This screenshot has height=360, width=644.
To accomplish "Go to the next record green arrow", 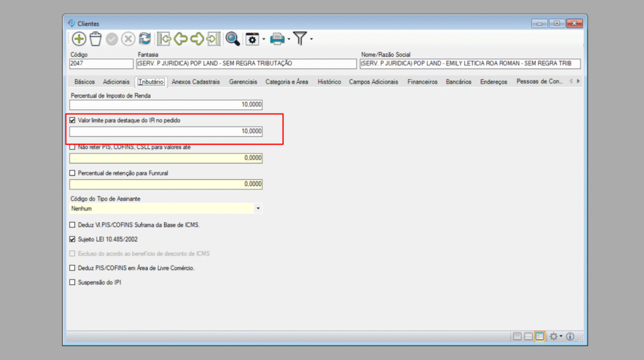I will (x=197, y=39).
